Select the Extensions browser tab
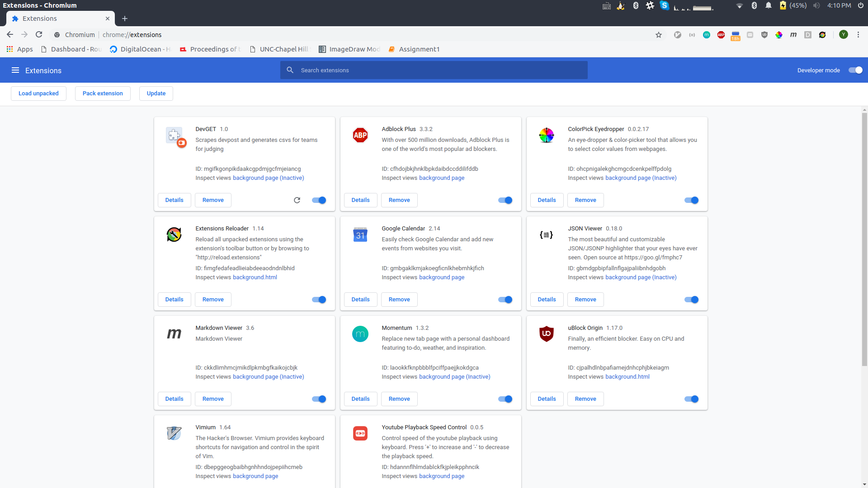 [x=61, y=19]
